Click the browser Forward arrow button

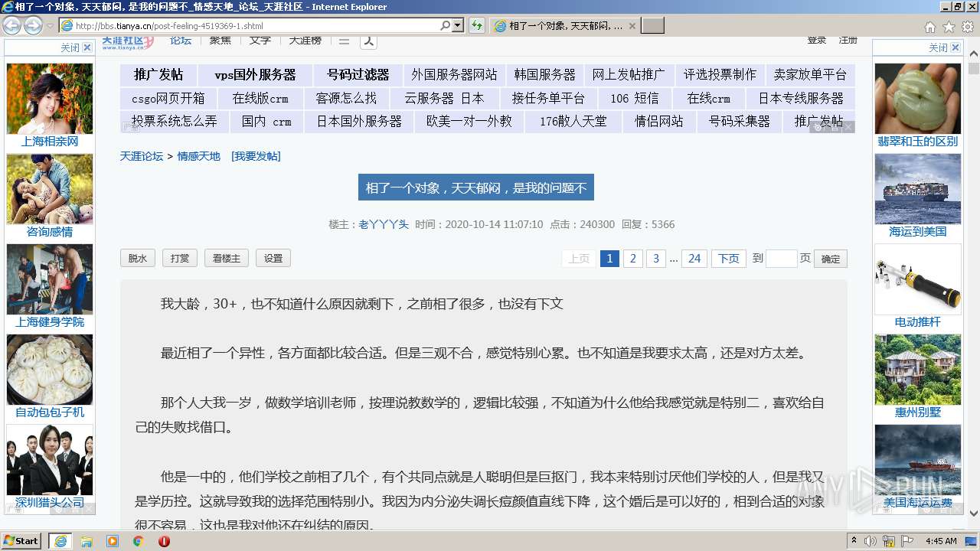click(x=33, y=25)
